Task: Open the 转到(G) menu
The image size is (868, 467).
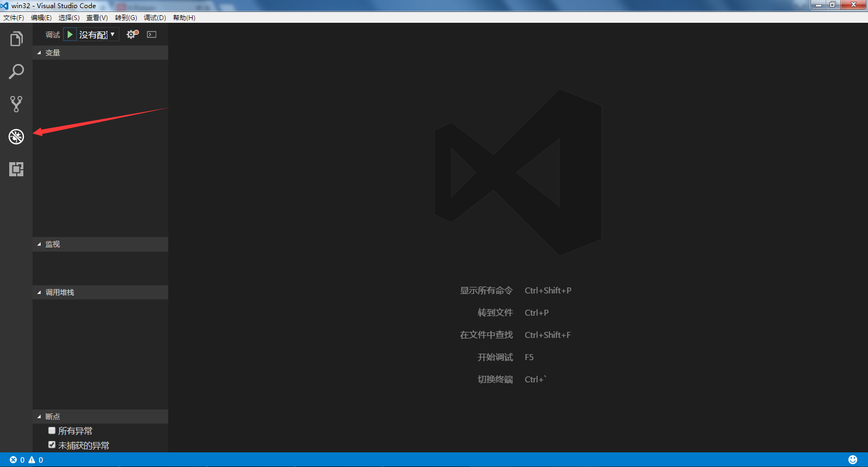Action: [x=126, y=18]
